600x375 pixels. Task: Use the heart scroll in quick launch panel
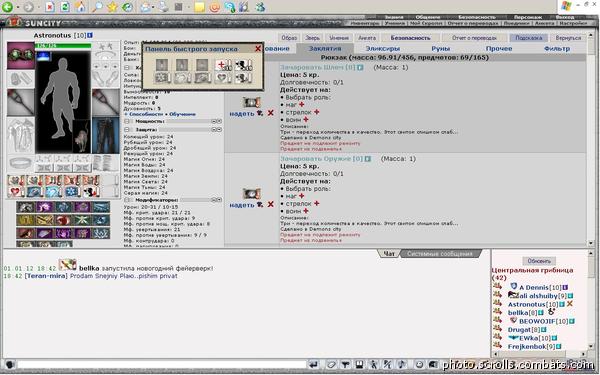223,78
